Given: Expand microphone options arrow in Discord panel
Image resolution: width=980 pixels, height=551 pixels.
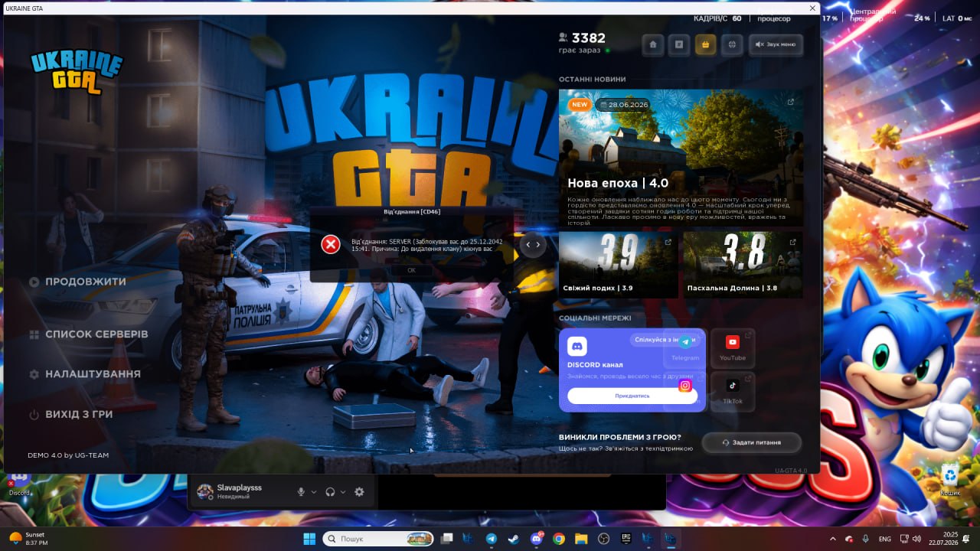Looking at the screenshot, I should click(x=314, y=492).
